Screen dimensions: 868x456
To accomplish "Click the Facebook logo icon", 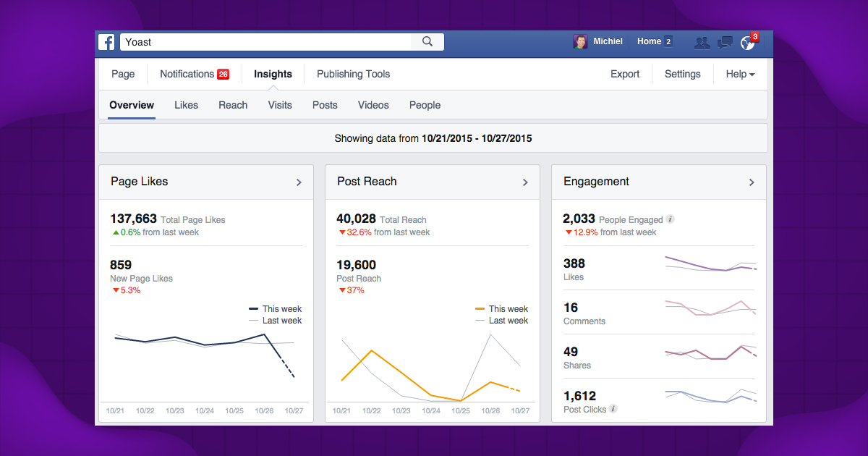I will coord(107,42).
